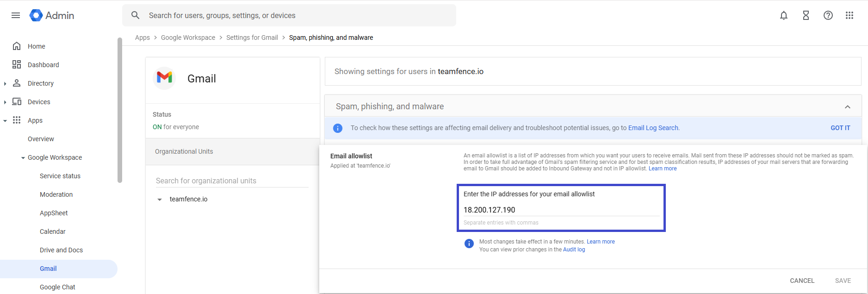Click the IP addresses allowlist field
868x294 pixels.
coord(561,210)
